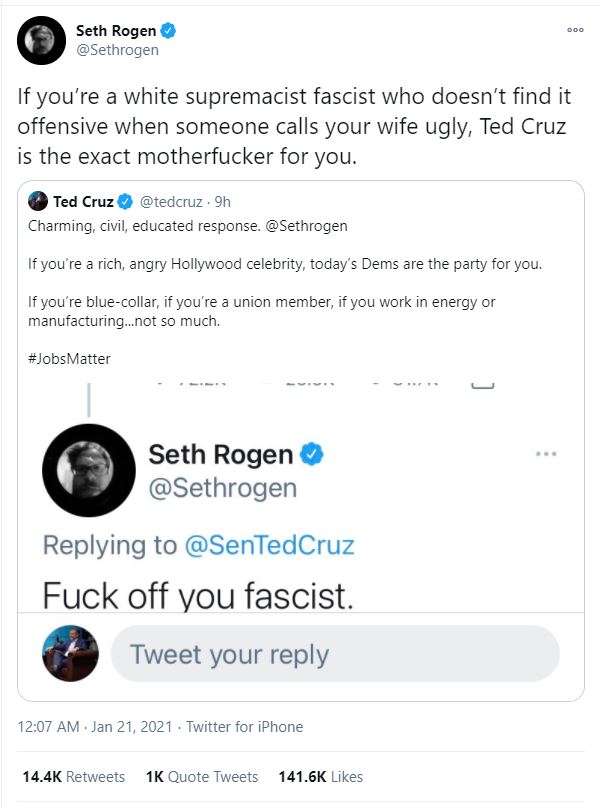Click the large Seth Rogen avatar in the embedded screenshot
Image resolution: width=600 pixels, height=809 pixels.
coord(90,471)
